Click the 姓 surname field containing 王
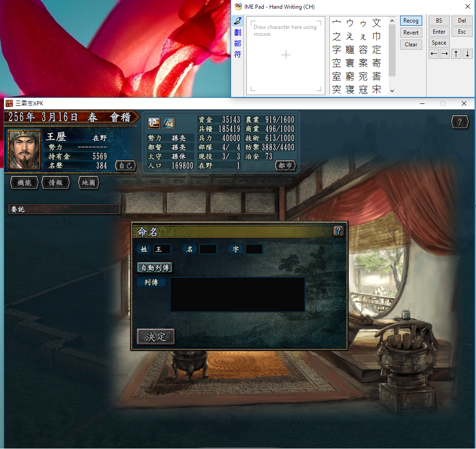The height and width of the screenshot is (449, 476). click(162, 249)
